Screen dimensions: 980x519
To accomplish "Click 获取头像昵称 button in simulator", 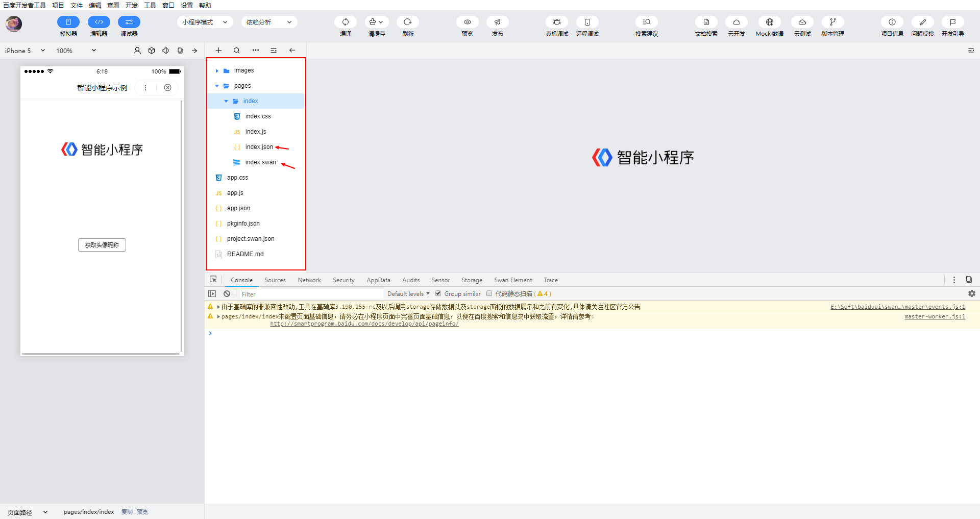I will tap(102, 245).
